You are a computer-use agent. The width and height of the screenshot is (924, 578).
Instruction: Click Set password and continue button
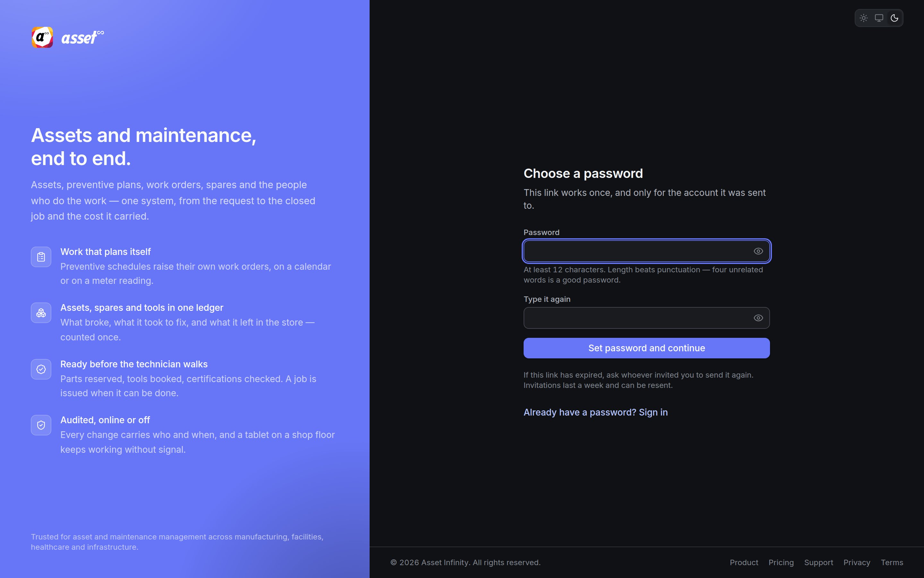tap(646, 348)
